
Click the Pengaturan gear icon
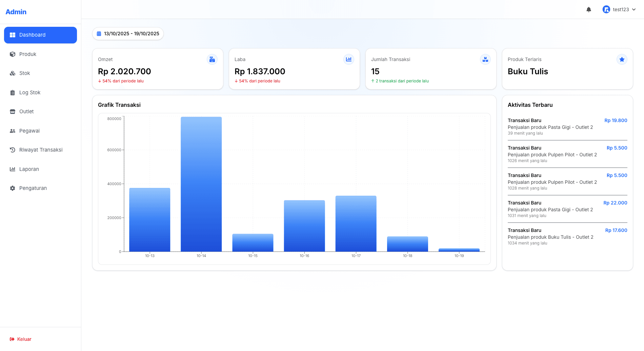[13, 188]
